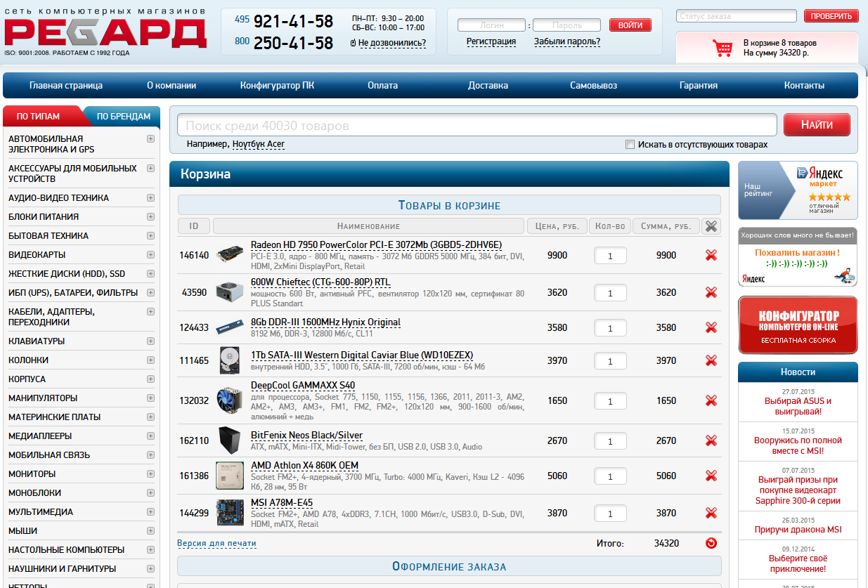Open the shopping cart icon in header
This screenshot has height=588, width=868.
click(x=723, y=48)
